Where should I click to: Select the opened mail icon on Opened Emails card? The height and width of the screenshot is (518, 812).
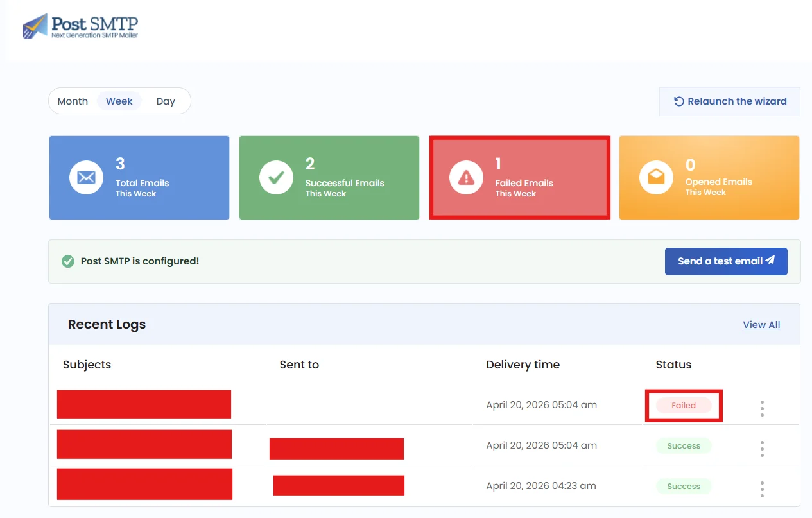(656, 177)
